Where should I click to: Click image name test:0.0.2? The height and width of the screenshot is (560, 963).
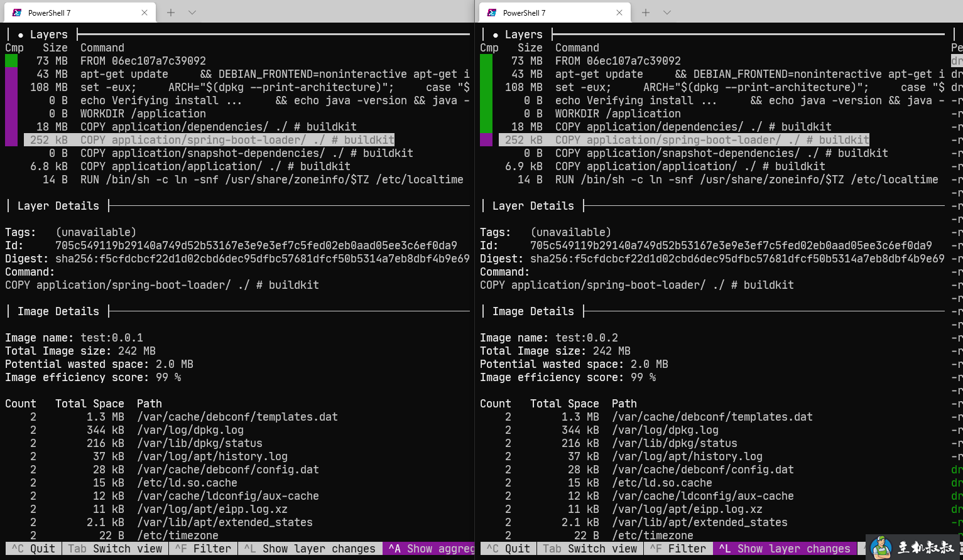coord(587,338)
